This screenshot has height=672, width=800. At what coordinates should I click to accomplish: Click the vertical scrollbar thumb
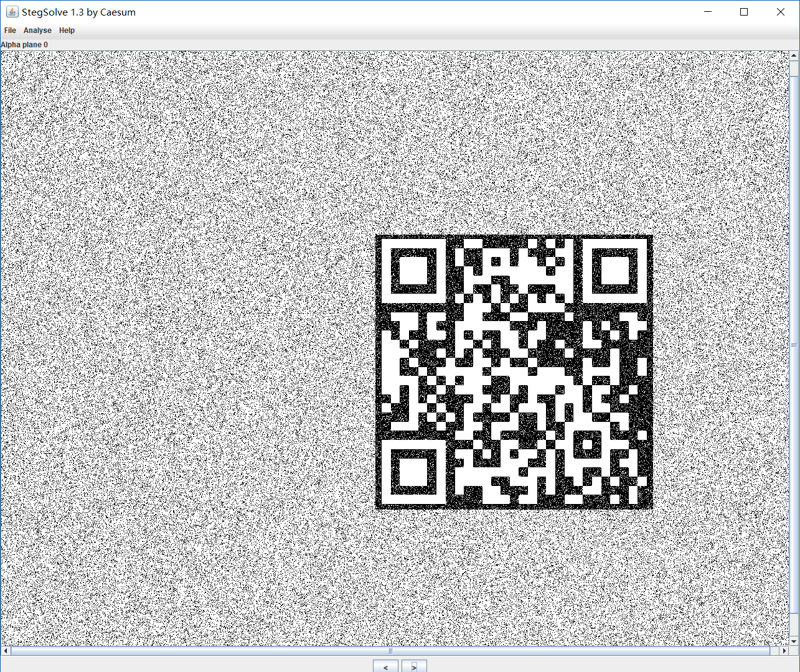[x=794, y=345]
